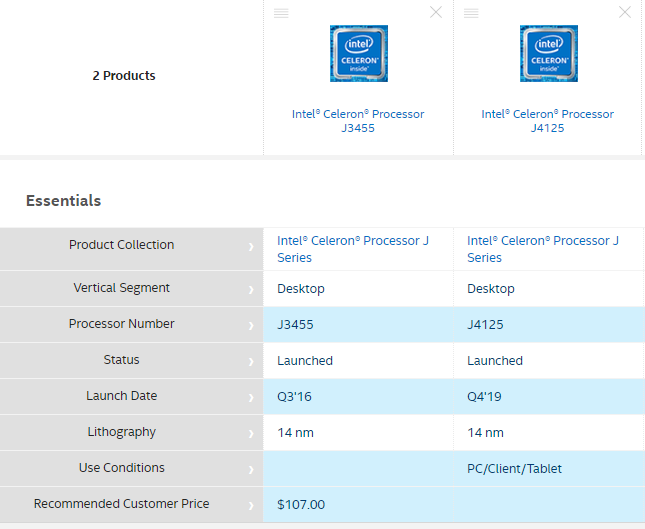The width and height of the screenshot is (645, 529).
Task: Click the Status row label
Action: [121, 360]
